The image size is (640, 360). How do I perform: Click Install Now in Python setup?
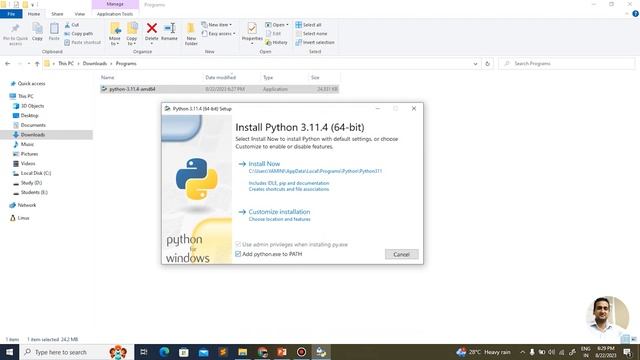264,164
